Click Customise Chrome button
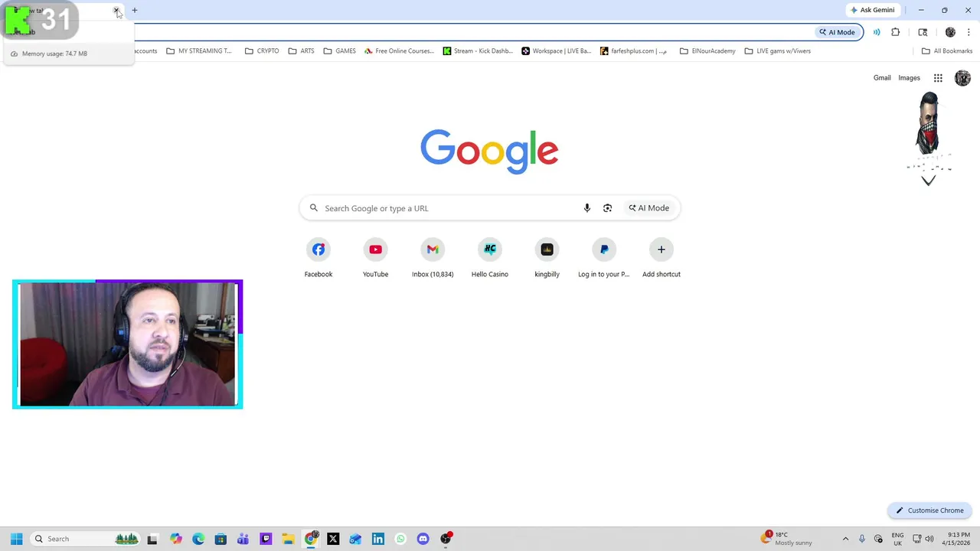Image resolution: width=980 pixels, height=551 pixels. tap(929, 510)
